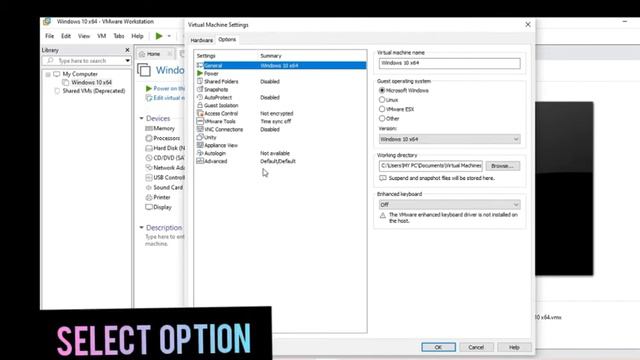Click the Appliance View icon
Image resolution: width=640 pixels, height=360 pixels.
point(200,145)
